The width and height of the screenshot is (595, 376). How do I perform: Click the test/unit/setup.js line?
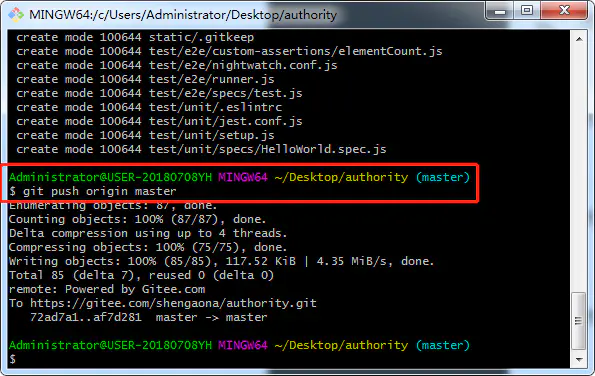tap(145, 135)
